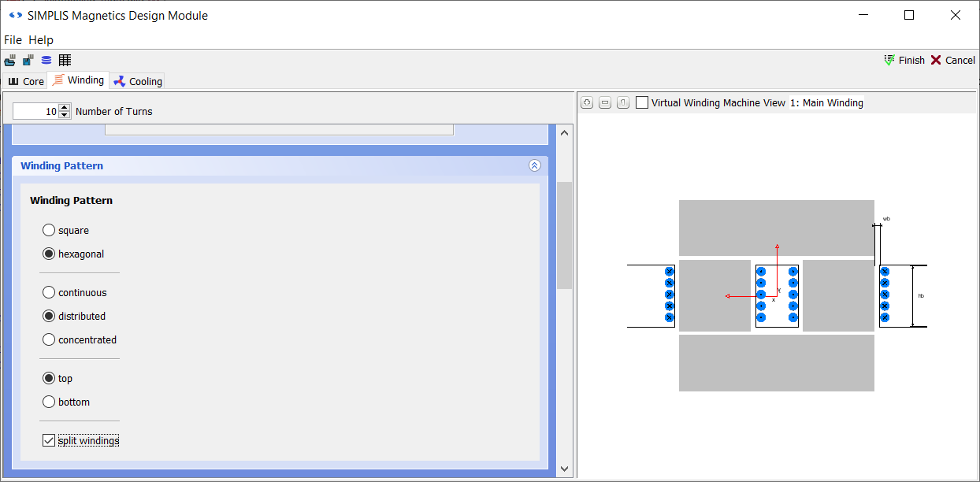This screenshot has height=482, width=980.
Task: Open the blue database stack icon
Action: (46, 61)
